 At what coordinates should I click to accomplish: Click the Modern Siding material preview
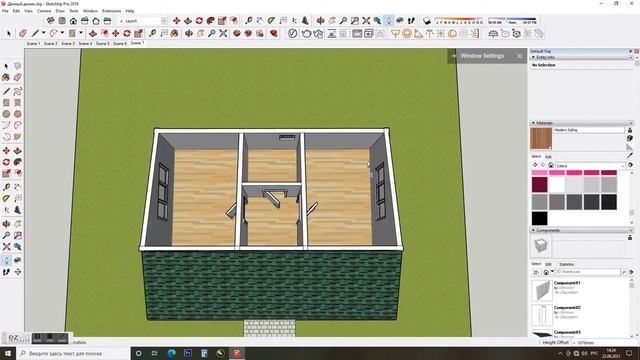(x=541, y=138)
